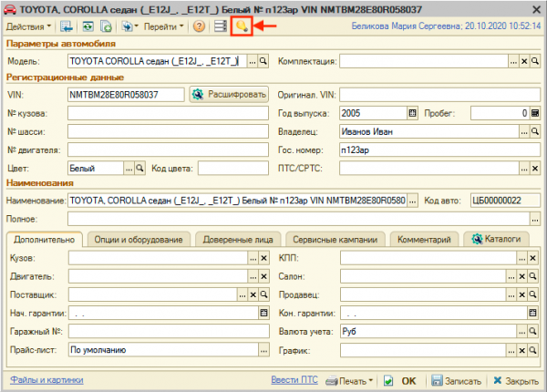Open the Продавец magnifier icon

tap(532, 294)
